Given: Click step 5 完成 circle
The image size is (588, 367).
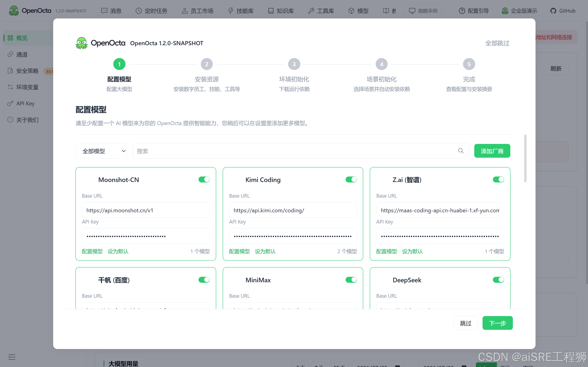Looking at the screenshot, I should [469, 64].
